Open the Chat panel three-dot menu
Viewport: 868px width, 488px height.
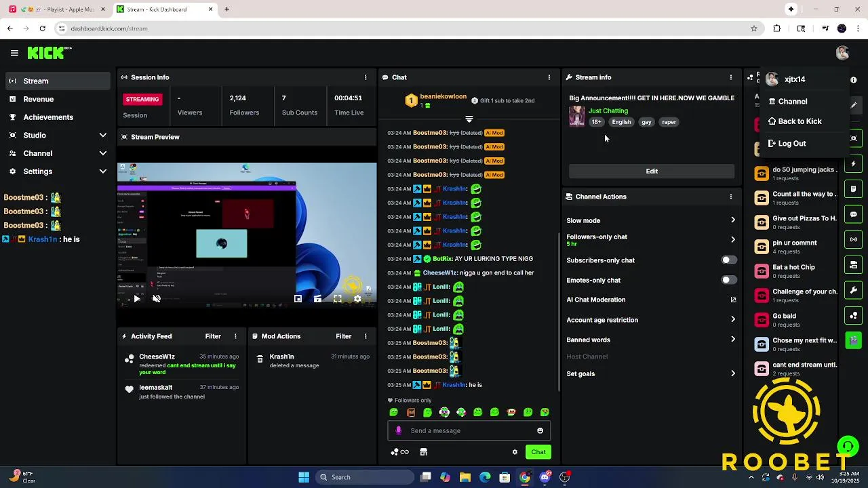click(549, 77)
